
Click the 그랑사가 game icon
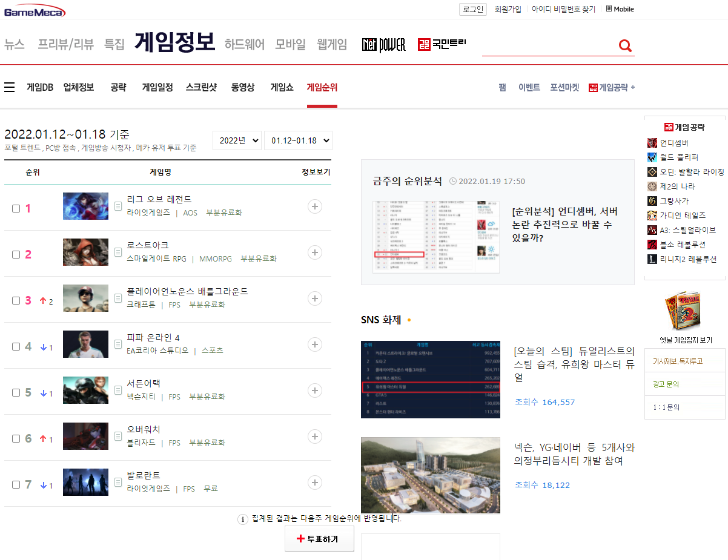point(652,201)
